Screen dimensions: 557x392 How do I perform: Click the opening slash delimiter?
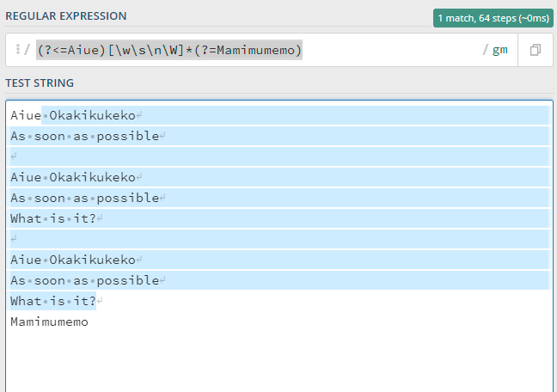[27, 49]
